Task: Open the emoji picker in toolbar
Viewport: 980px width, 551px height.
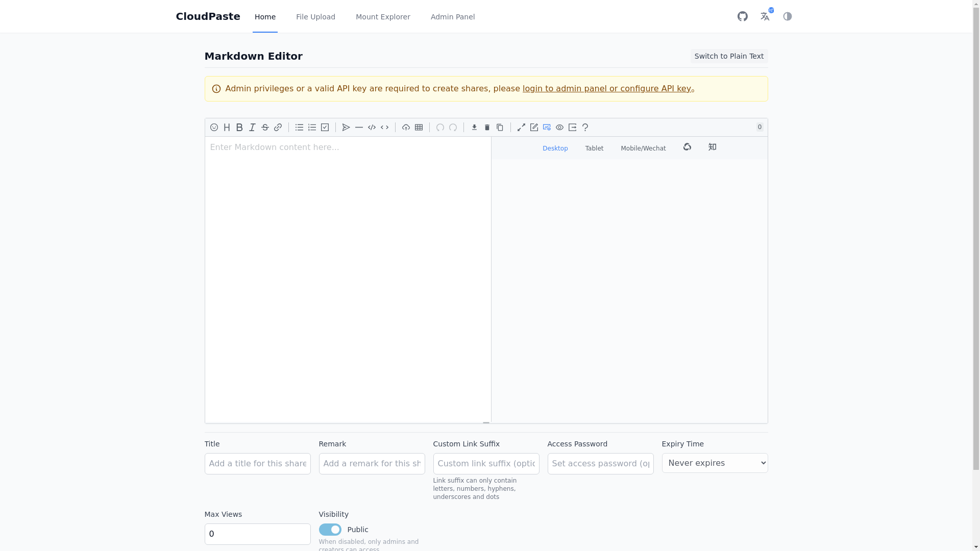Action: click(x=214, y=128)
